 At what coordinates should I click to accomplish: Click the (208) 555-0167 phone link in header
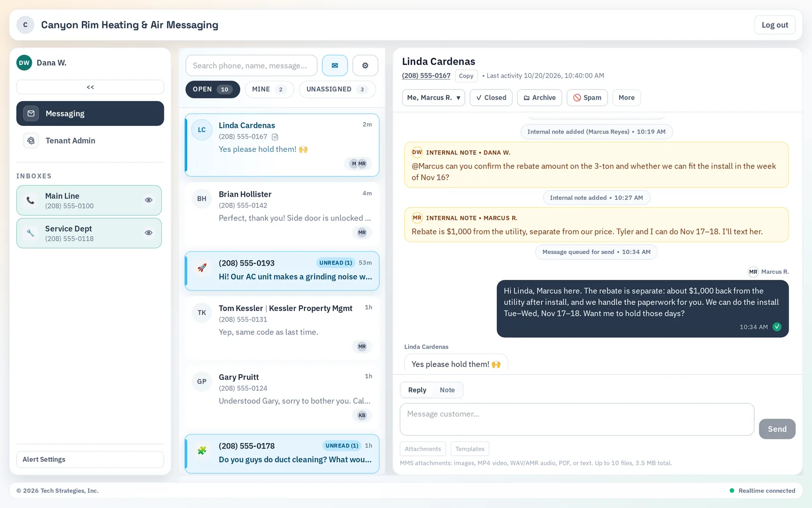point(426,76)
